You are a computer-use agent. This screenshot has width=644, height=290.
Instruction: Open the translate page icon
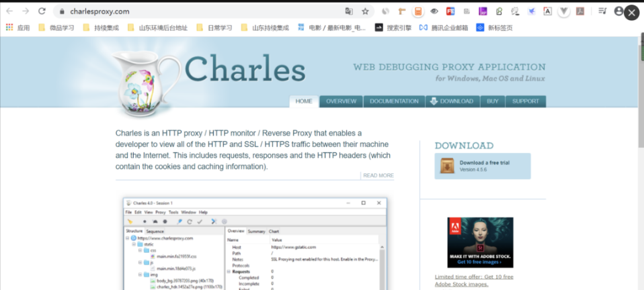(x=349, y=11)
